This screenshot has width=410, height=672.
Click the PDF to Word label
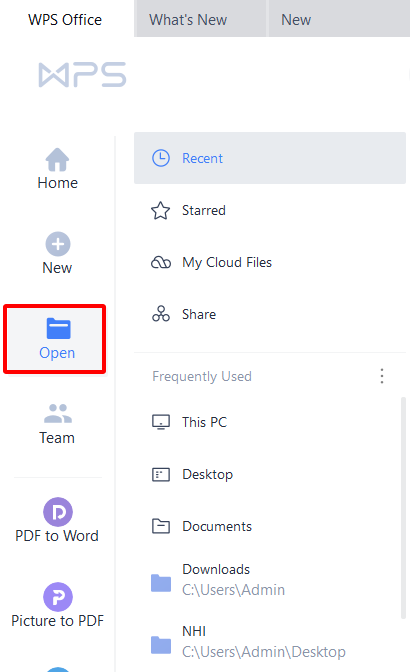tap(57, 536)
